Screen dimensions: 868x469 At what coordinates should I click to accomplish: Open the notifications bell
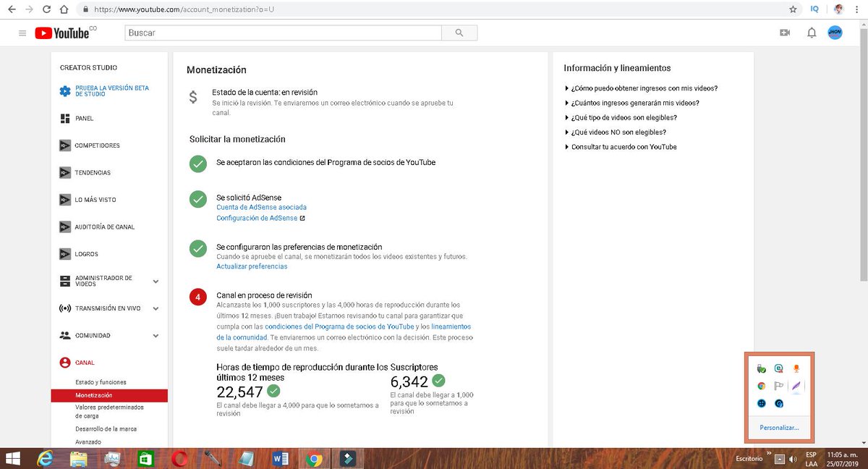coord(812,33)
